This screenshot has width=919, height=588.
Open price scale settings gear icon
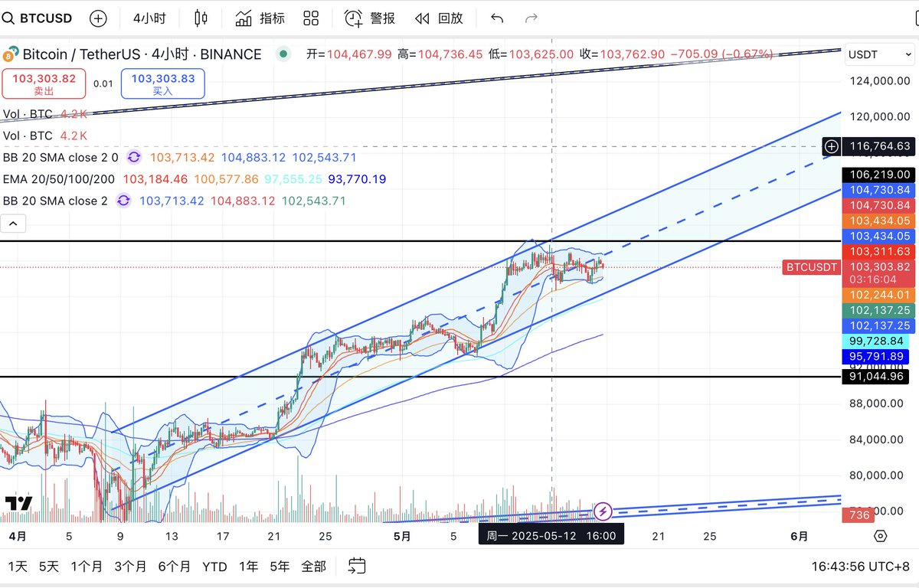tap(881, 536)
